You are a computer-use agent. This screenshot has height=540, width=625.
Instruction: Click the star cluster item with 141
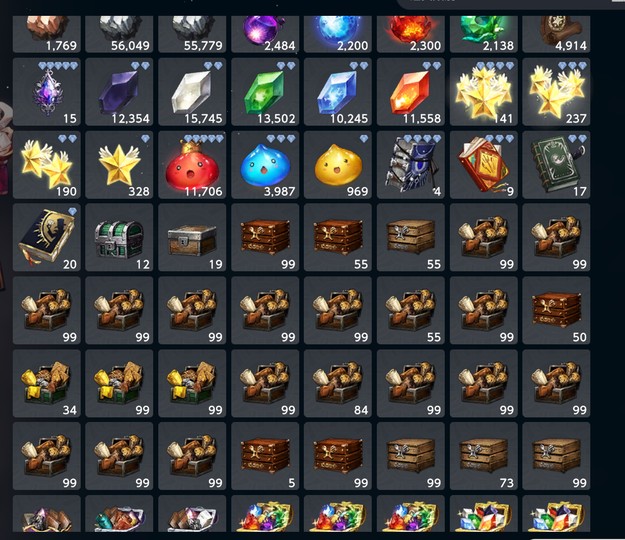[483, 92]
